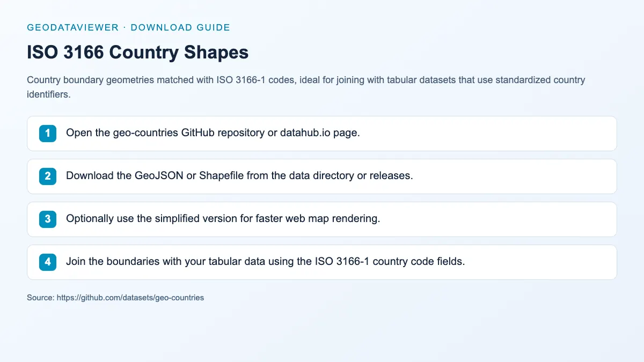The width and height of the screenshot is (644, 362).
Task: Click 'Open the geo-countries GitHub repository' step text
Action: pyautogui.click(x=213, y=133)
